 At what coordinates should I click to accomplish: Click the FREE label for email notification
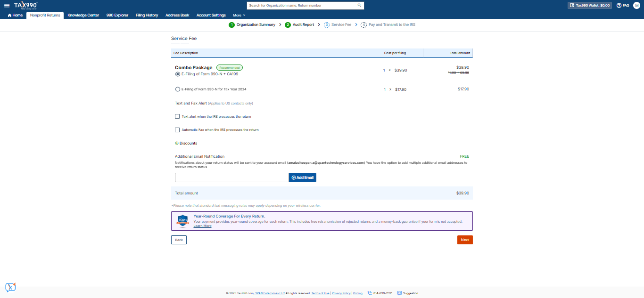point(464,156)
